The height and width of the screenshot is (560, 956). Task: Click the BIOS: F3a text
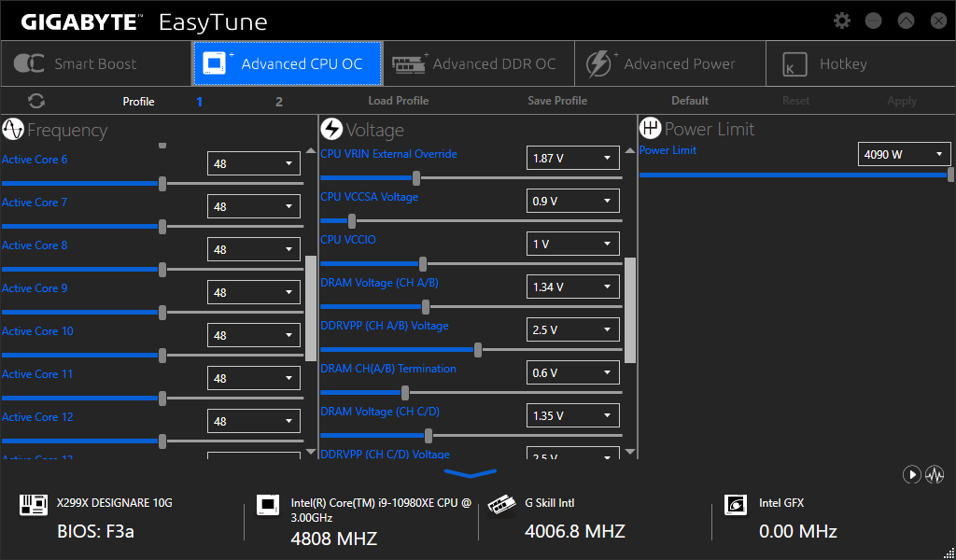coord(96,531)
